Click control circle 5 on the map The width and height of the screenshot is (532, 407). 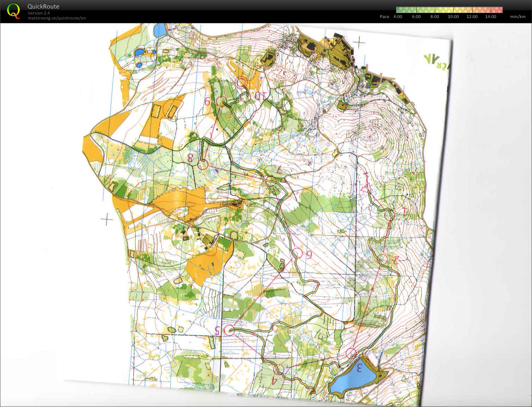point(229,330)
